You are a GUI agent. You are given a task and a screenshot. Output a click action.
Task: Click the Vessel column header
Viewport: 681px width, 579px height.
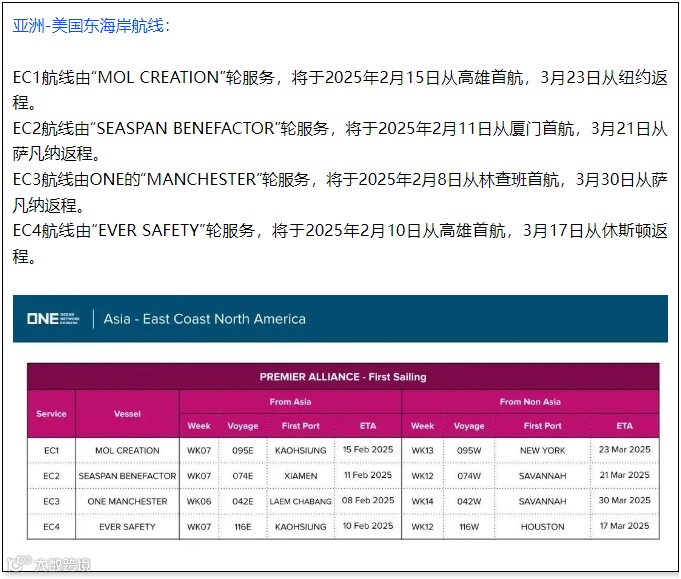point(127,414)
